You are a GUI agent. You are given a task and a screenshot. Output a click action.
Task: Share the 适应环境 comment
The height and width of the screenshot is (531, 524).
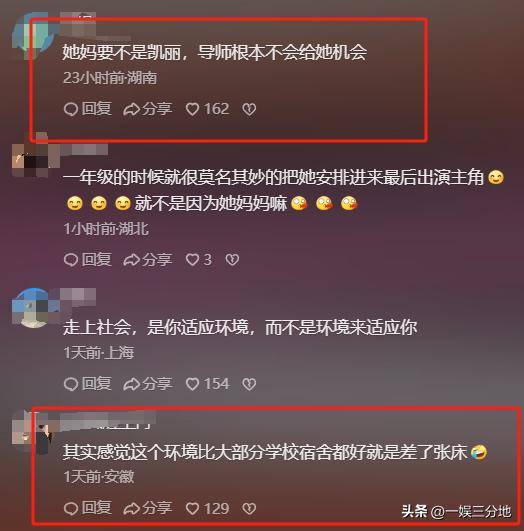point(148,384)
